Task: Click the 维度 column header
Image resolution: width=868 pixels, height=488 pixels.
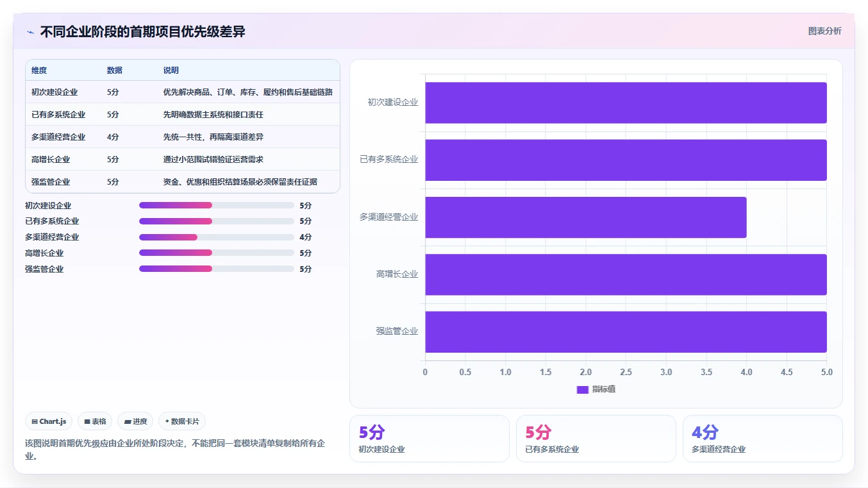Action: [x=39, y=71]
